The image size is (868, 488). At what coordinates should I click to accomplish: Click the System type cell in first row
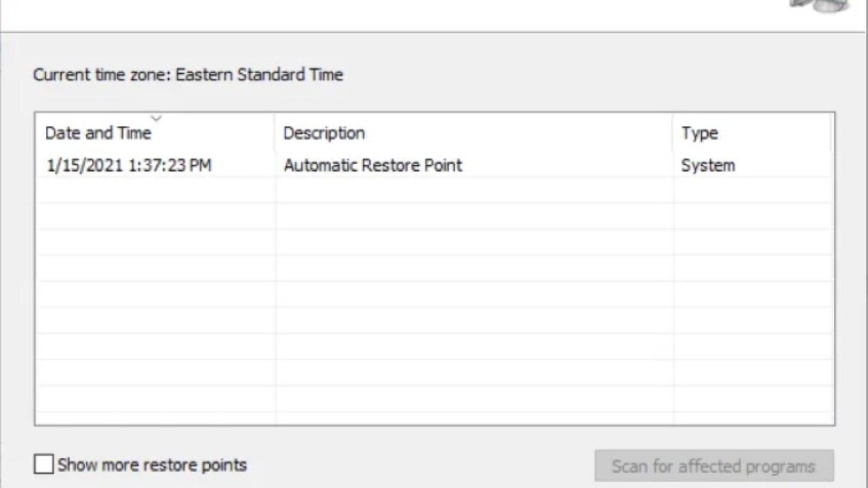(708, 165)
